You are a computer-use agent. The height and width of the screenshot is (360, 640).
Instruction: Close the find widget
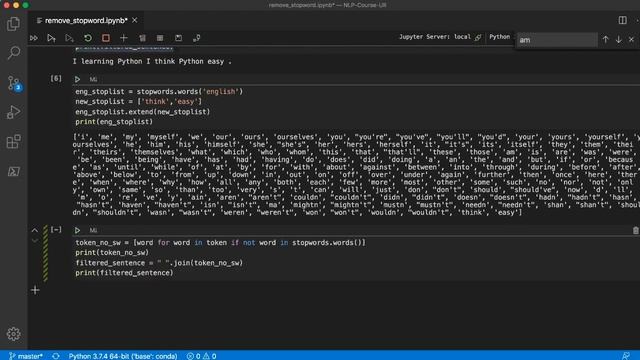click(x=631, y=40)
